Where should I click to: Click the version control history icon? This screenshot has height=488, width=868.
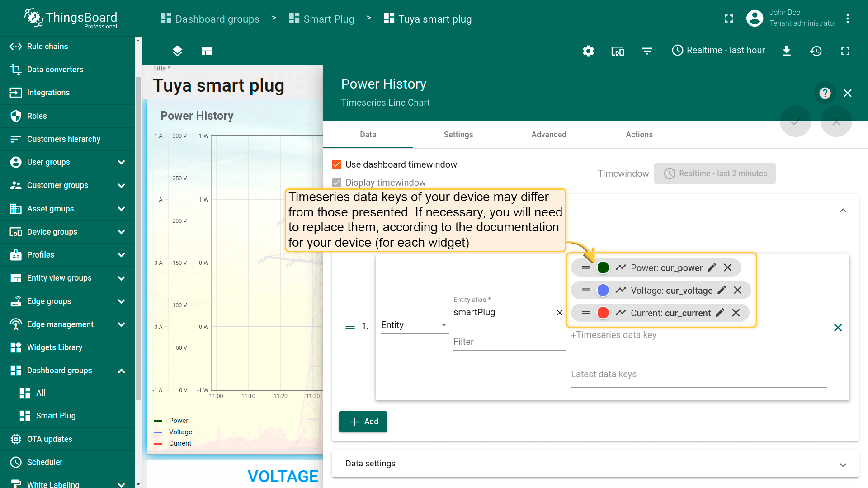click(816, 51)
